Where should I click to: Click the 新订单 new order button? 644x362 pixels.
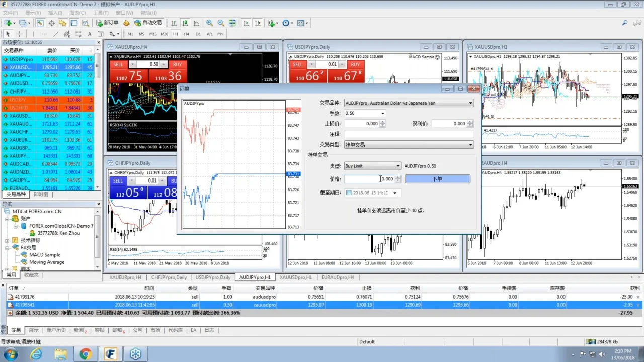[106, 23]
